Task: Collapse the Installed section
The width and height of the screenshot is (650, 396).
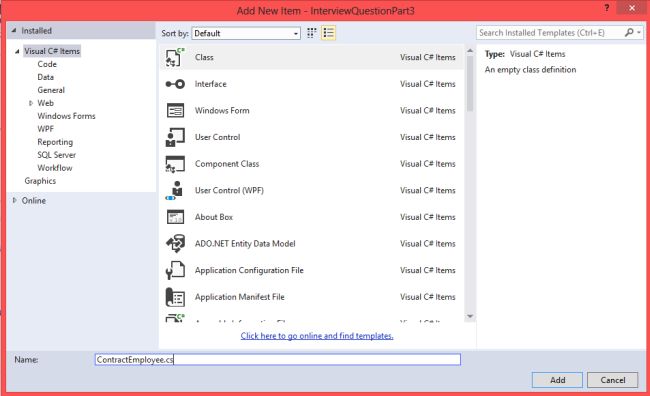Action: (x=14, y=30)
